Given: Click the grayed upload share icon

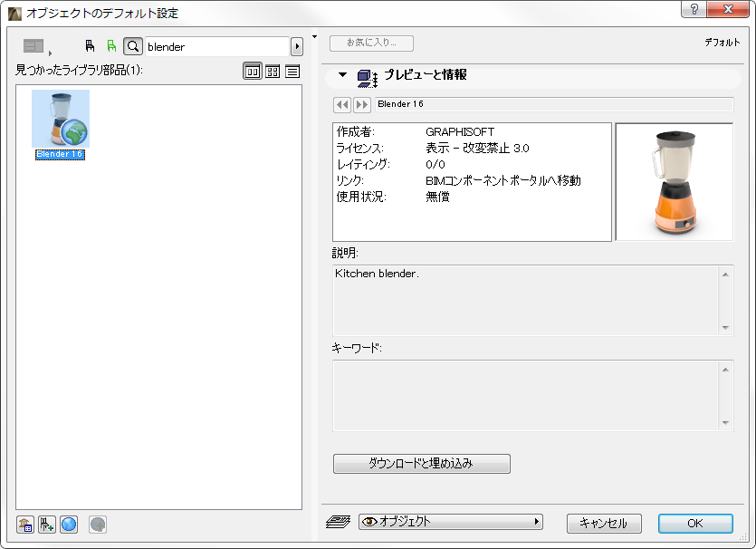Looking at the screenshot, I should 98,525.
